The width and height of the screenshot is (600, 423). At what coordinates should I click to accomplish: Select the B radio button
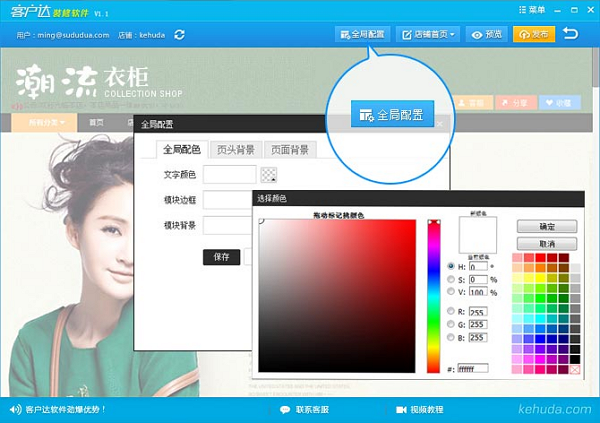[x=451, y=337]
